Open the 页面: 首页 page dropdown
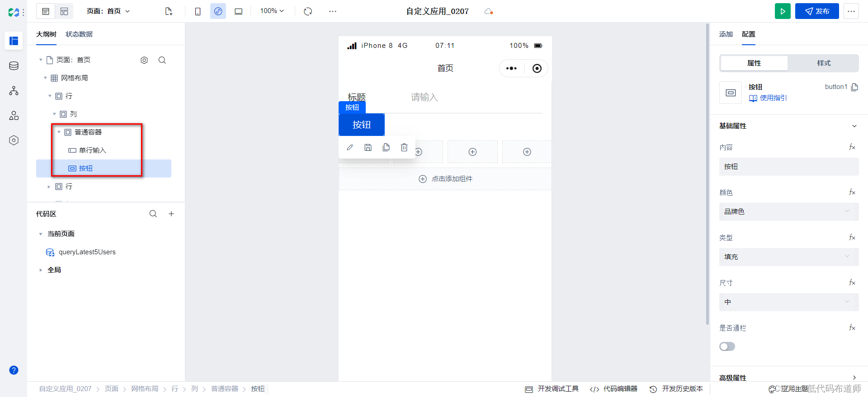Viewport: 868px width, 397px height. pos(108,11)
